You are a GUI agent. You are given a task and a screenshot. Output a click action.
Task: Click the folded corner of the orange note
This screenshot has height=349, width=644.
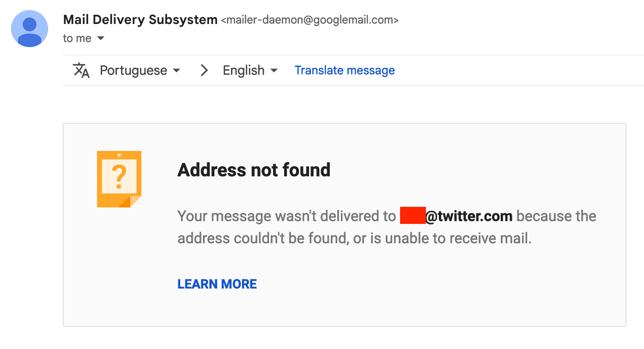coord(133,201)
